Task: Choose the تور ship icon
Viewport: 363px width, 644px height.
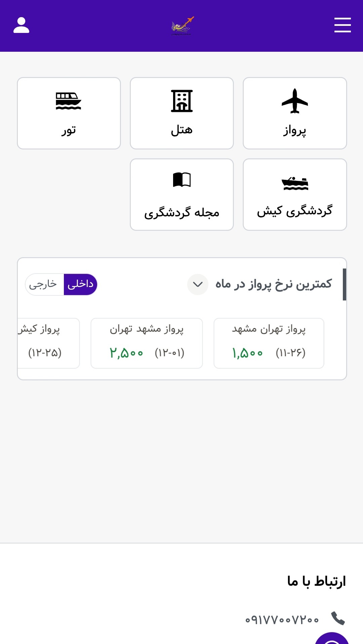Action: (69, 101)
